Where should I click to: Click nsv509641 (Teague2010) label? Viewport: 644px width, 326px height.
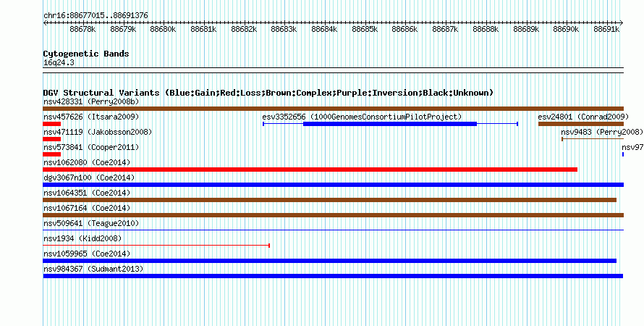coord(91,223)
